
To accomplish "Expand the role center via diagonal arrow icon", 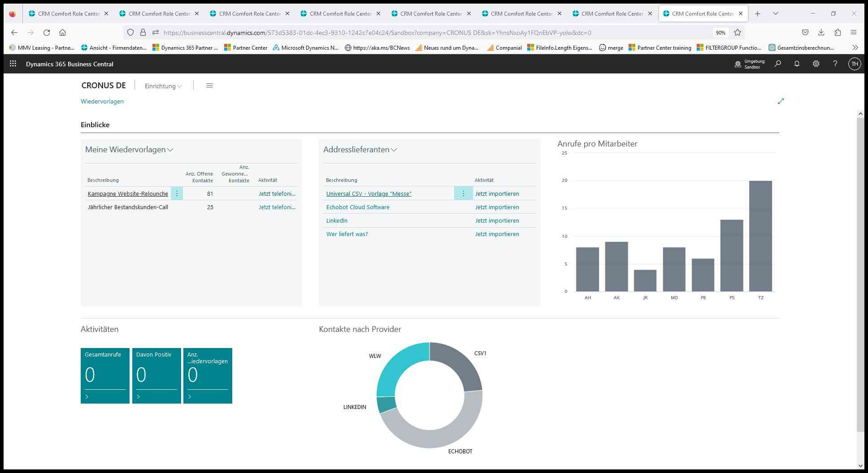I will [x=781, y=101].
